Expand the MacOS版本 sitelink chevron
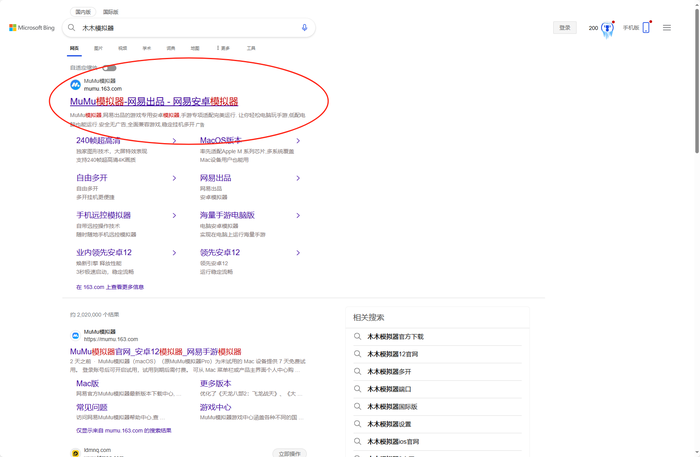Screen dimensions: 700x457 tap(298, 141)
